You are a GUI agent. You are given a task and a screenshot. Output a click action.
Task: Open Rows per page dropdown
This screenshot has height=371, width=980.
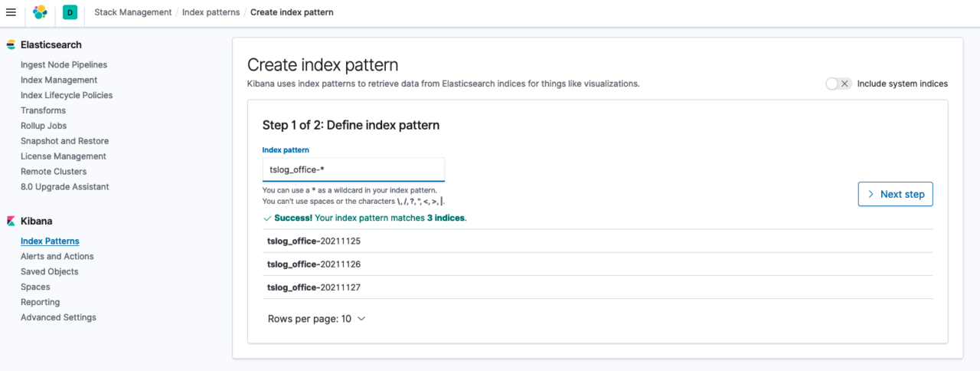point(317,319)
